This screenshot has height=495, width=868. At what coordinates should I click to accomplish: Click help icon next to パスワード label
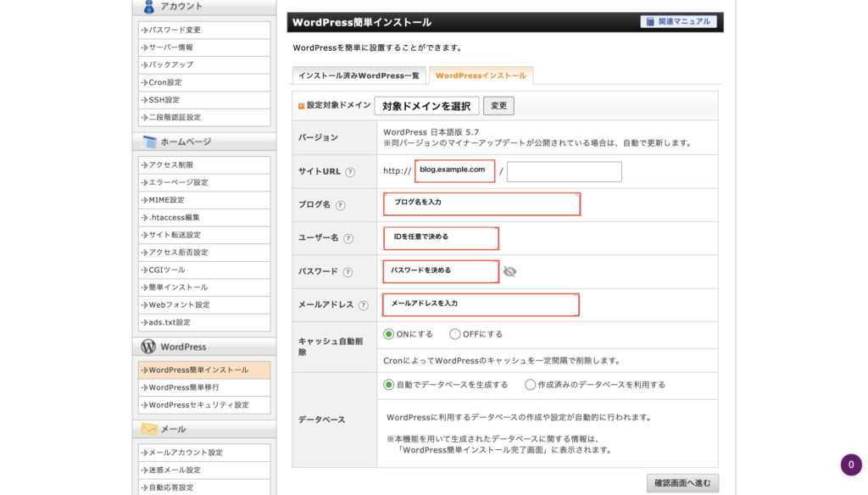point(348,272)
